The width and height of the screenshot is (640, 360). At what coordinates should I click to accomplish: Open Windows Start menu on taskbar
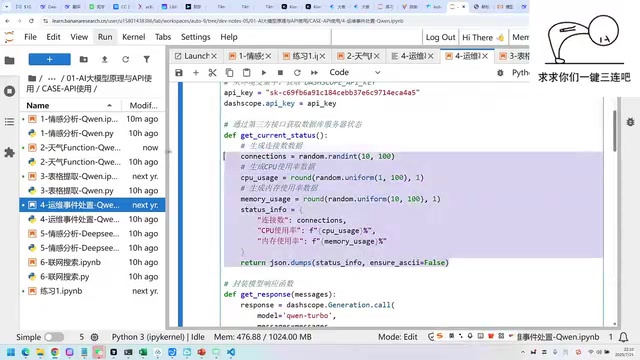pyautogui.click(x=11, y=352)
